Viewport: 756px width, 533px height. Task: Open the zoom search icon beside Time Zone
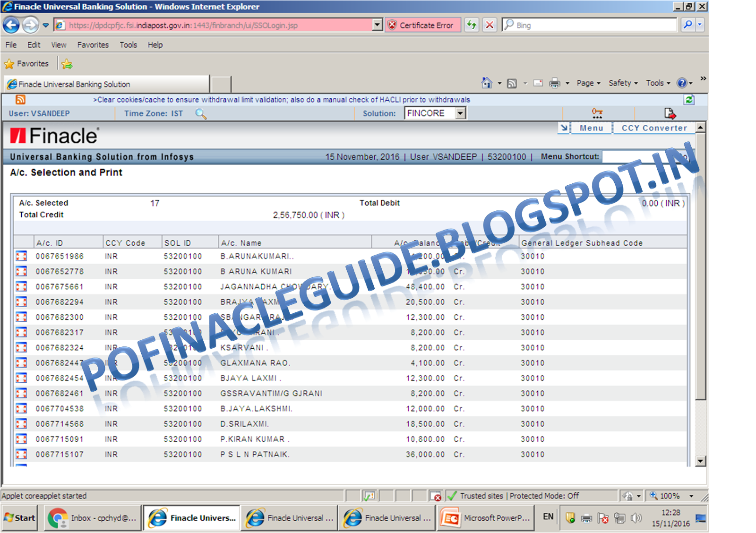tap(200, 114)
